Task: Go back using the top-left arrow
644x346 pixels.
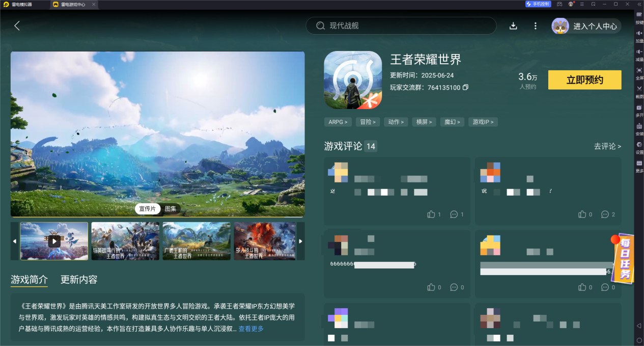Action: coord(17,25)
